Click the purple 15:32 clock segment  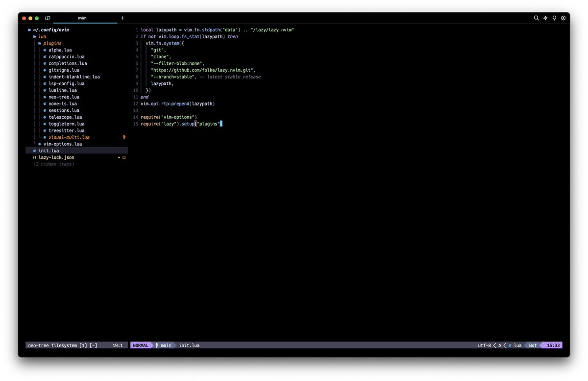point(552,345)
